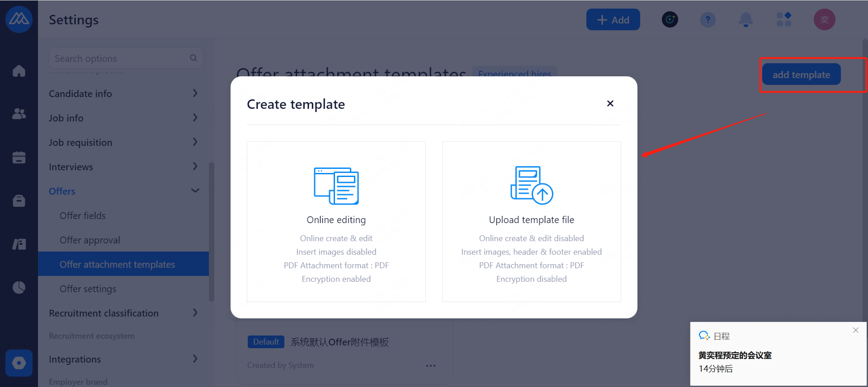Open the Calendar sidebar icon
Image resolution: width=868 pixels, height=387 pixels.
tap(19, 157)
